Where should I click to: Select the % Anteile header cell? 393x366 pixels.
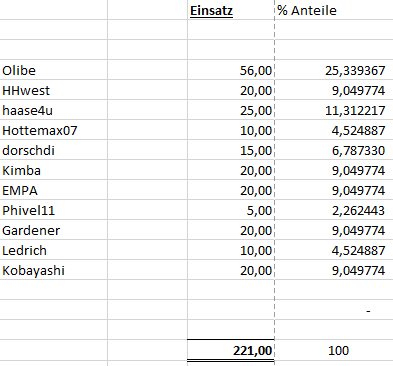click(x=334, y=10)
